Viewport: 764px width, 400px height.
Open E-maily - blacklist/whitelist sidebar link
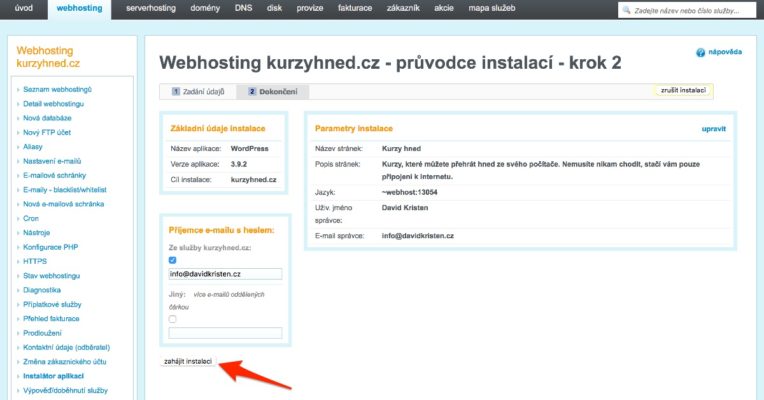pos(65,190)
